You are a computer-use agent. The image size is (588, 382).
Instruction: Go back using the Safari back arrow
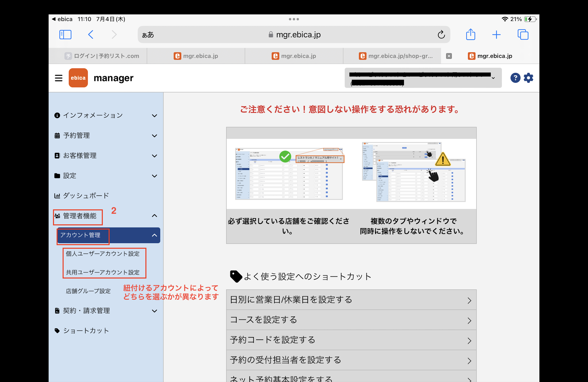(x=91, y=35)
